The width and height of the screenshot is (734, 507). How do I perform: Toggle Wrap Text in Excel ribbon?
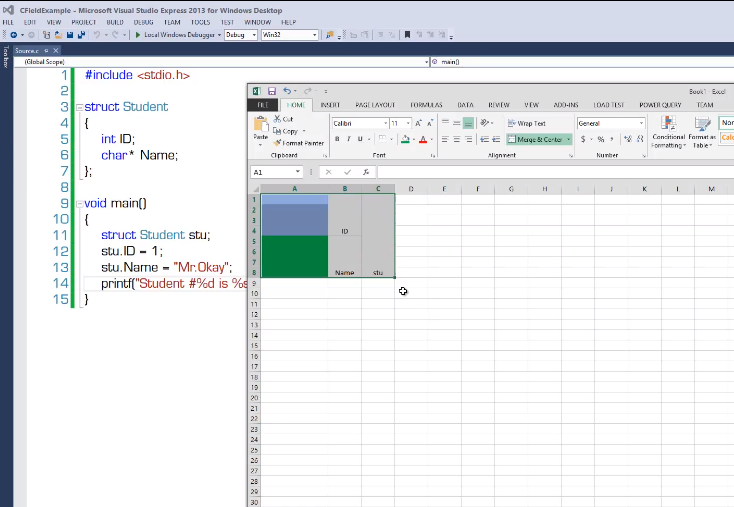527,123
